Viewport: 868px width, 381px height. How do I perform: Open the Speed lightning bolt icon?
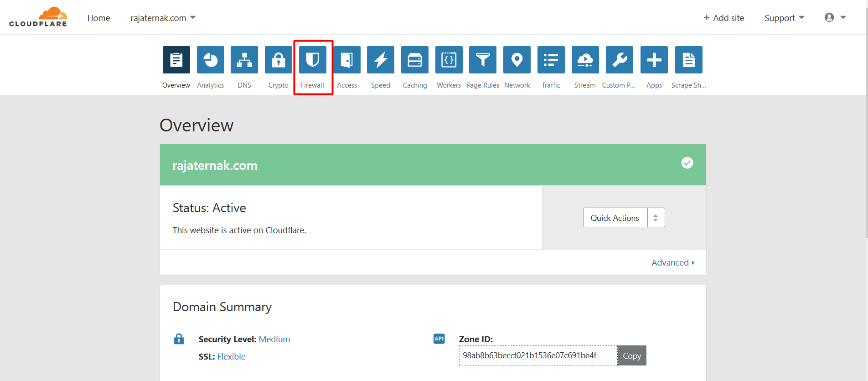(381, 60)
